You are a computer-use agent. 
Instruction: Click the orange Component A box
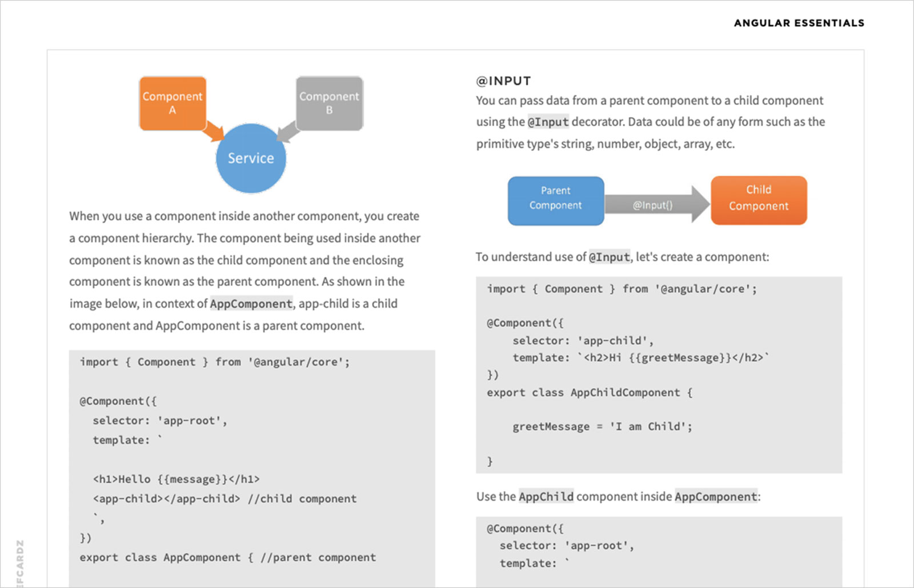point(173,103)
